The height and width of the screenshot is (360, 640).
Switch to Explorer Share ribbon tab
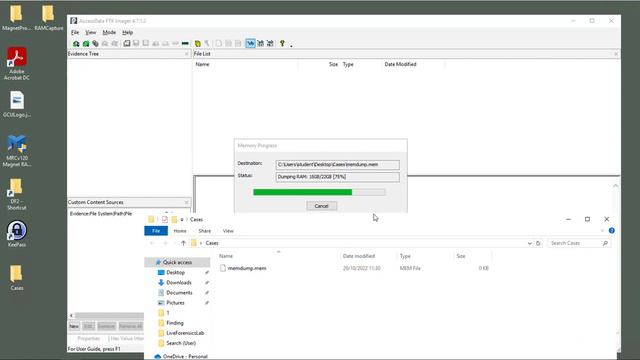click(204, 231)
